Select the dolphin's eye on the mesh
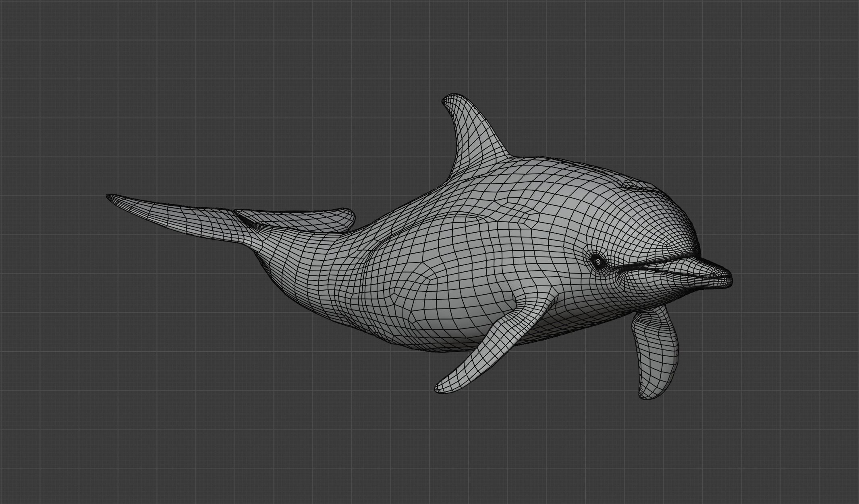859x504 pixels. 598,262
